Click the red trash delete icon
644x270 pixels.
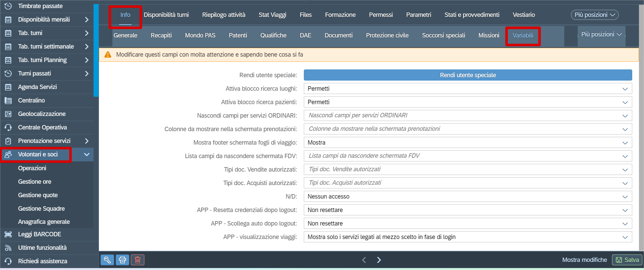point(138,260)
